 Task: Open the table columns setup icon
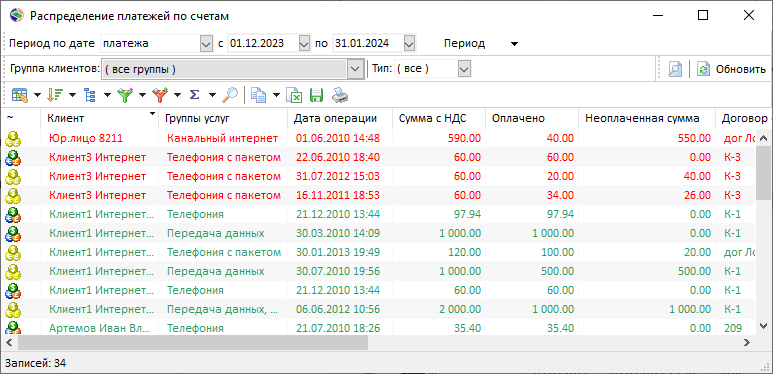(20, 95)
